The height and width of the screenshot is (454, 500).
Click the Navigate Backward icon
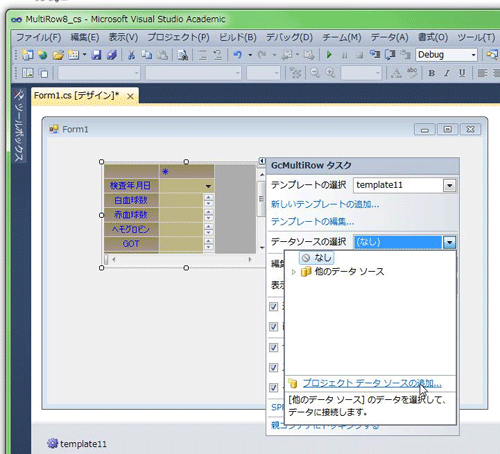287,55
